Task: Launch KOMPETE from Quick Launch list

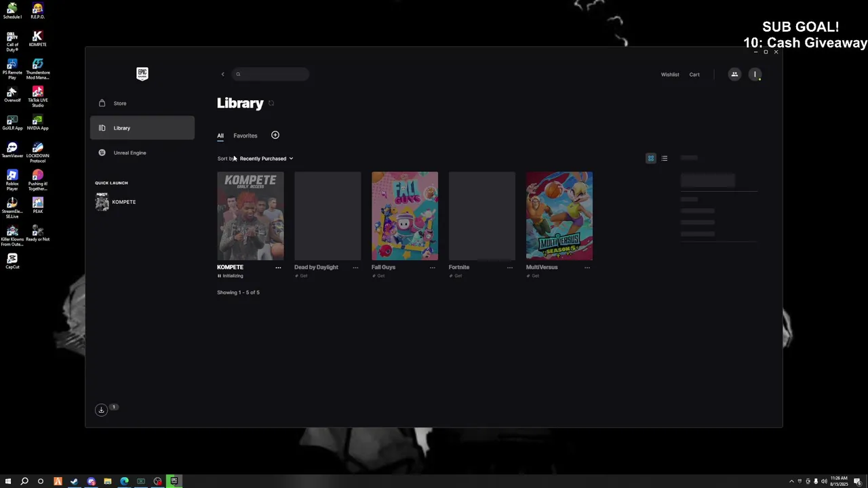Action: pyautogui.click(x=116, y=202)
